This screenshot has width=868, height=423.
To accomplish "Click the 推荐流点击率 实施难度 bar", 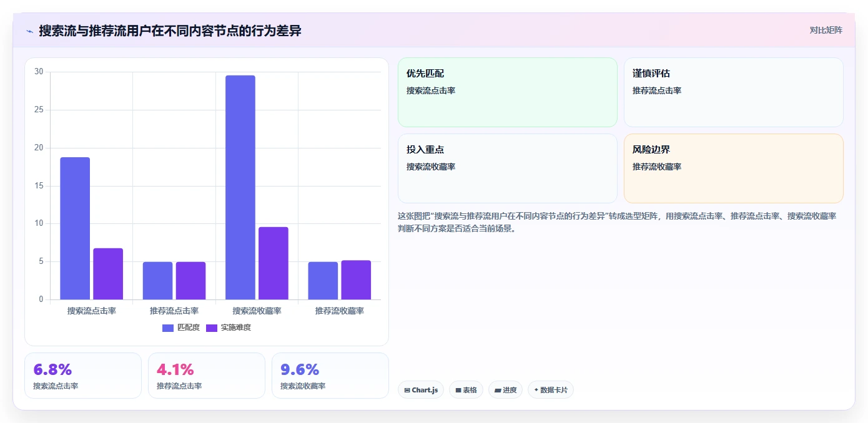I will point(190,281).
